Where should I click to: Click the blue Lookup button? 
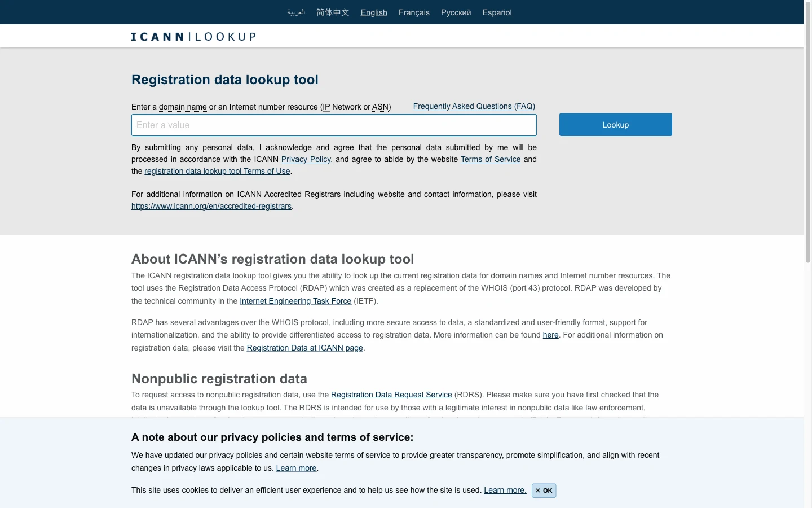tap(616, 125)
